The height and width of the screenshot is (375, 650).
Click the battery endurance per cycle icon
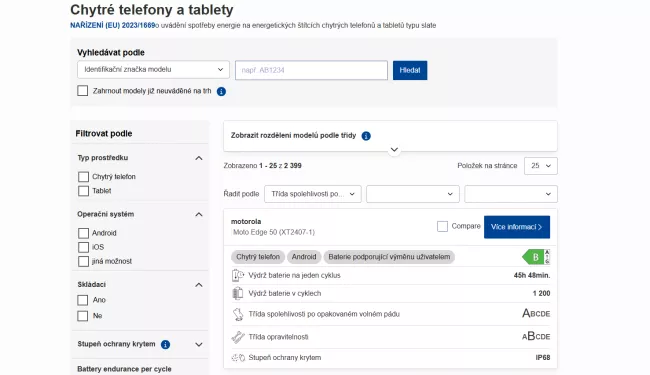coord(238,276)
